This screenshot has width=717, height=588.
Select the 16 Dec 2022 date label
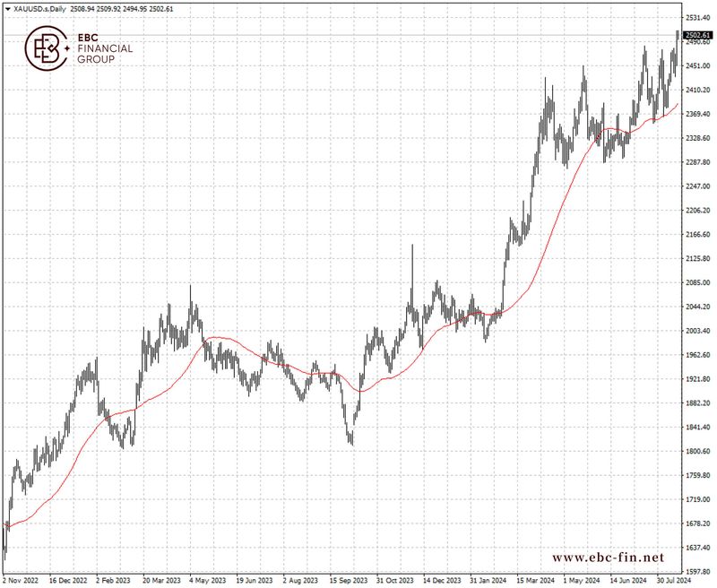pyautogui.click(x=68, y=580)
